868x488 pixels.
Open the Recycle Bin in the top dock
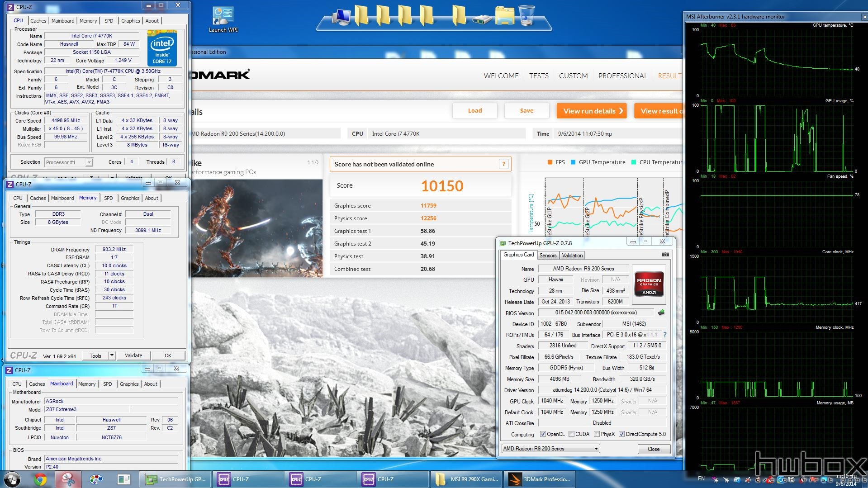(x=526, y=15)
